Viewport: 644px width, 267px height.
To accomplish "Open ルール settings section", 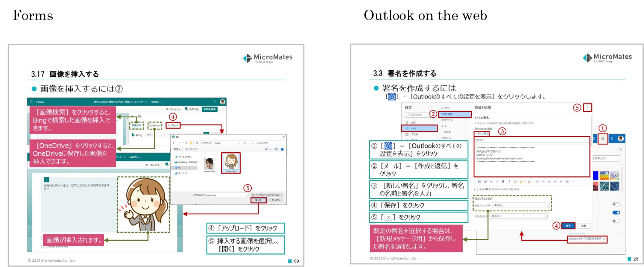I will [444, 126].
